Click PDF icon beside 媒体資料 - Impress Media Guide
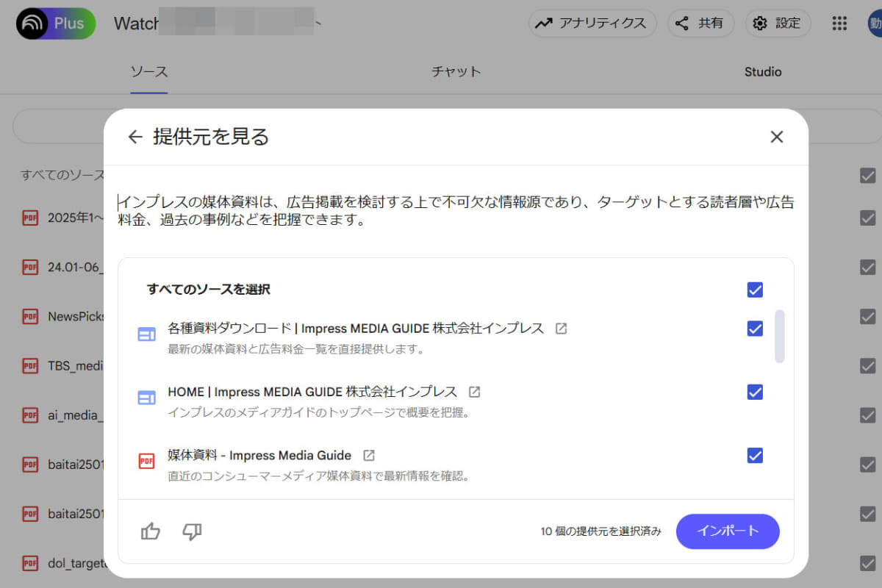 pos(147,461)
